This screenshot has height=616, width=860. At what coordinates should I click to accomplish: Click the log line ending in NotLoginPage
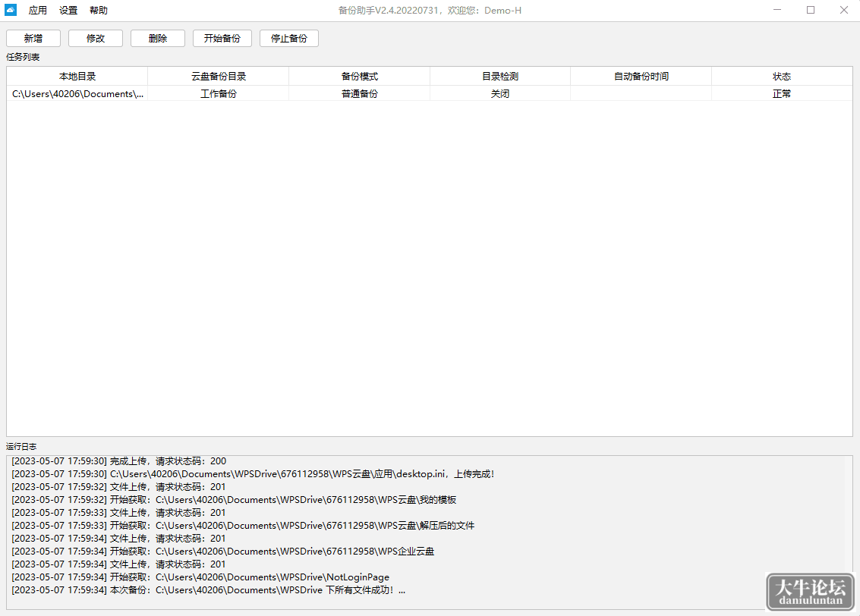pos(200,577)
